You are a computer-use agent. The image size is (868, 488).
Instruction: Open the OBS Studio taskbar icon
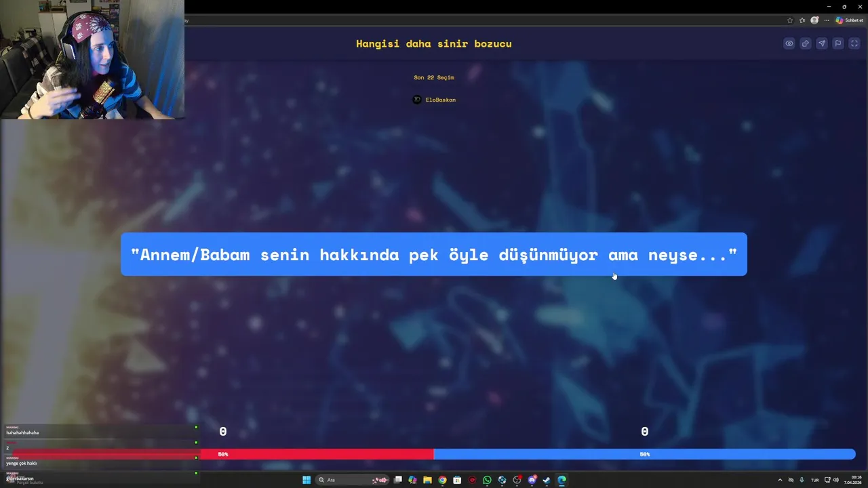517,480
